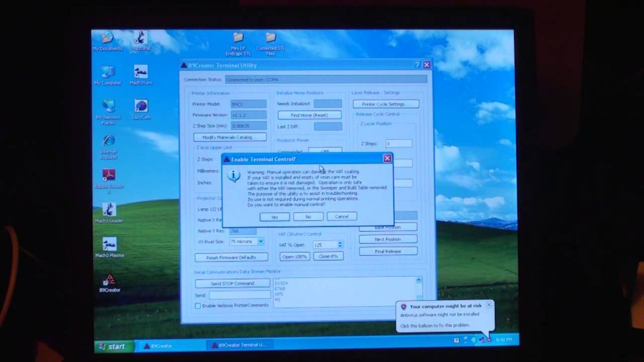The height and width of the screenshot is (362, 644).
Task: Click the Find Home (Reset) button
Action: pos(309,115)
